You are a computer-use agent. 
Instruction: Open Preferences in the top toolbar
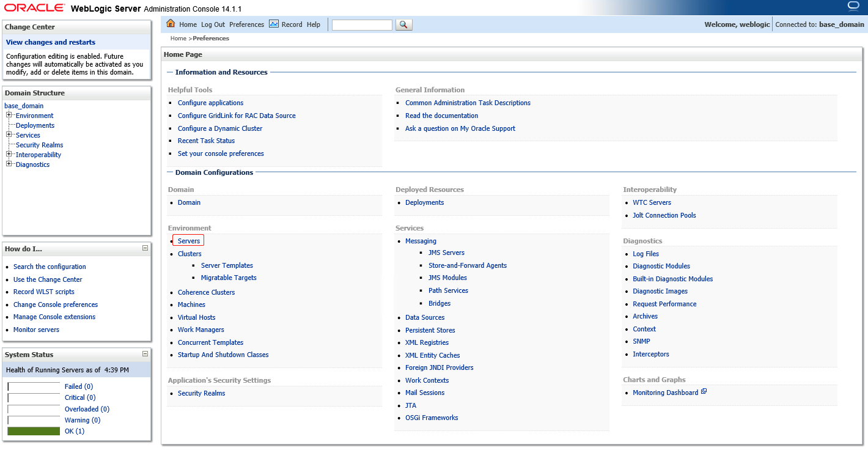pyautogui.click(x=246, y=24)
